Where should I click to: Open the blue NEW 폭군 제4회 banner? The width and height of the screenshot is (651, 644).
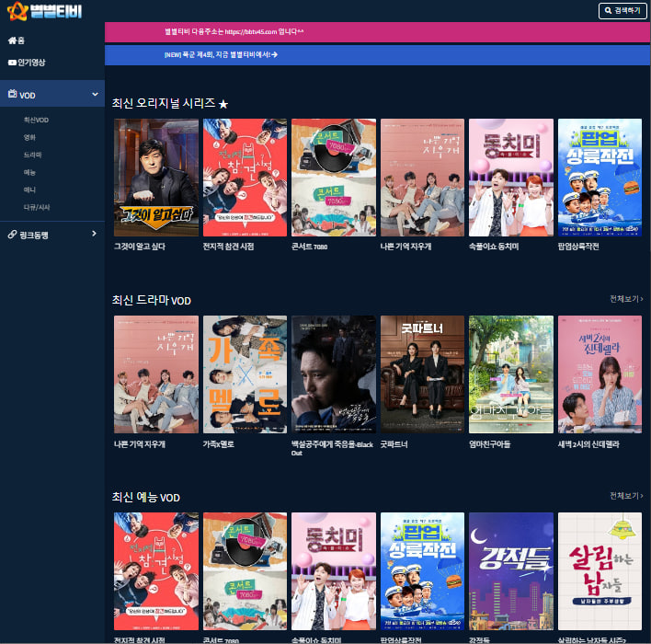[377, 55]
